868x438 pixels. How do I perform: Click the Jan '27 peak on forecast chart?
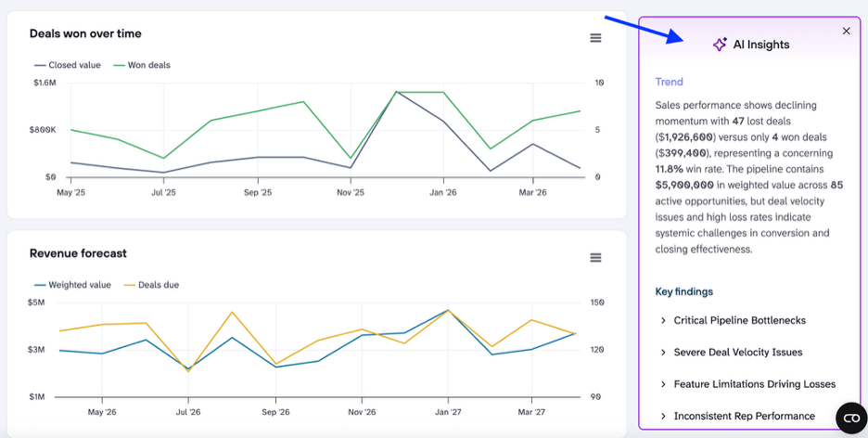pyautogui.click(x=448, y=310)
